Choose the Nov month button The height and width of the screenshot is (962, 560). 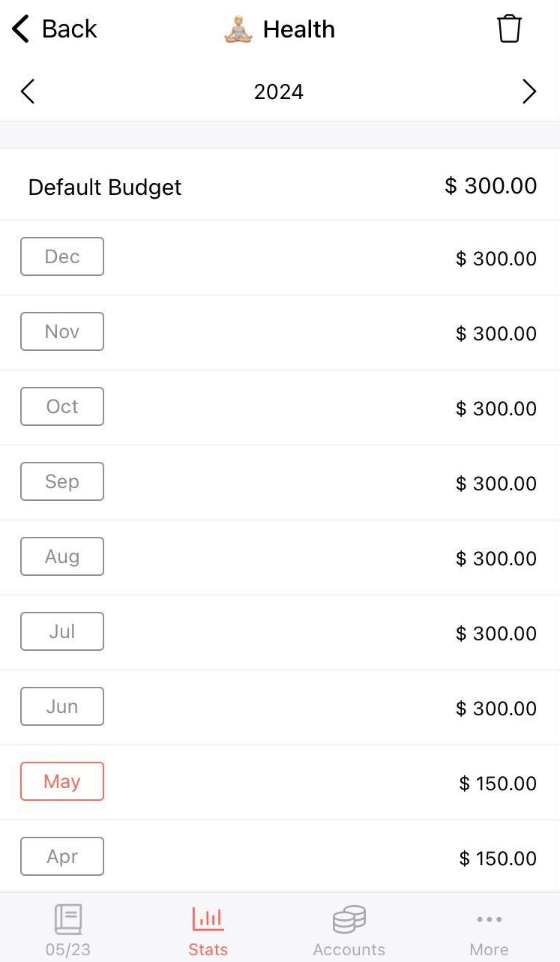pos(62,331)
